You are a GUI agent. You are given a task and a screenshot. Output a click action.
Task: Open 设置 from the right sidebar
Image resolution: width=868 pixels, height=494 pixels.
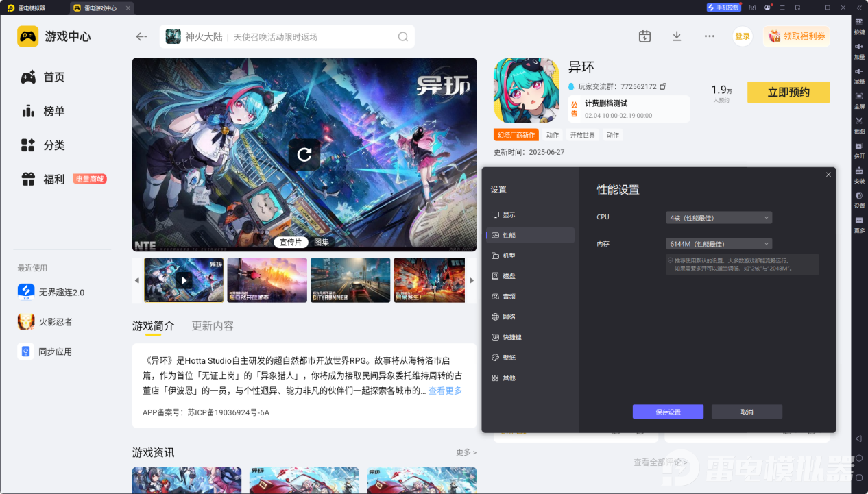click(859, 199)
